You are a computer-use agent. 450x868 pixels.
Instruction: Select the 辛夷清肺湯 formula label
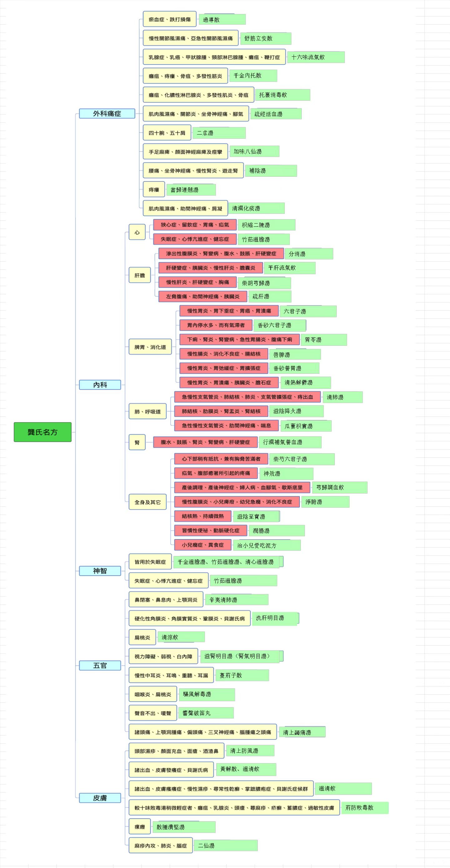237,600
